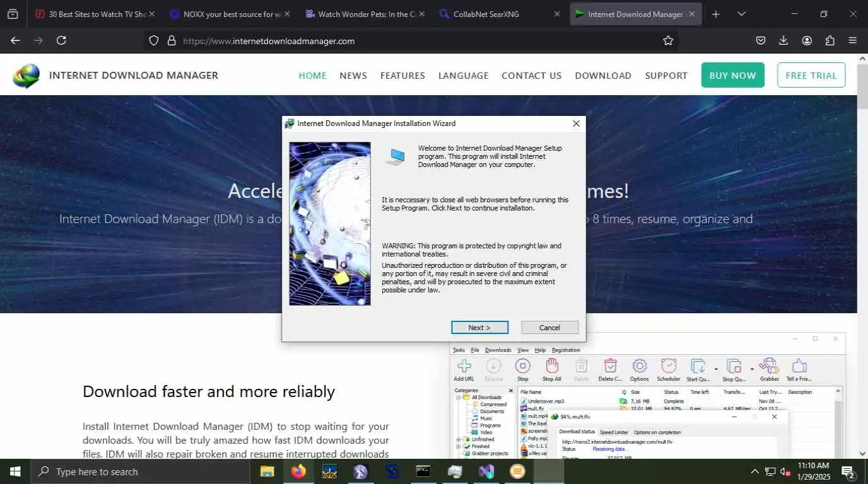The height and width of the screenshot is (484, 868).
Task: Click the vertical scrollbar thumb
Action: pyautogui.click(x=862, y=86)
